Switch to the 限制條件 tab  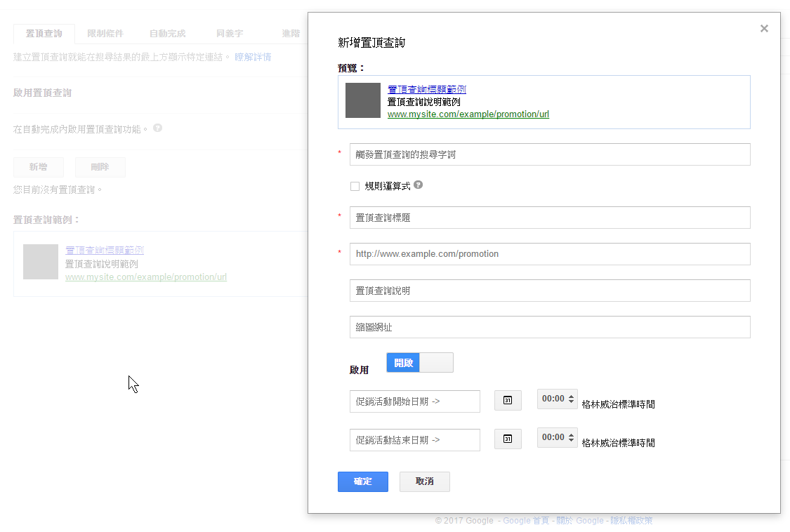pyautogui.click(x=105, y=32)
